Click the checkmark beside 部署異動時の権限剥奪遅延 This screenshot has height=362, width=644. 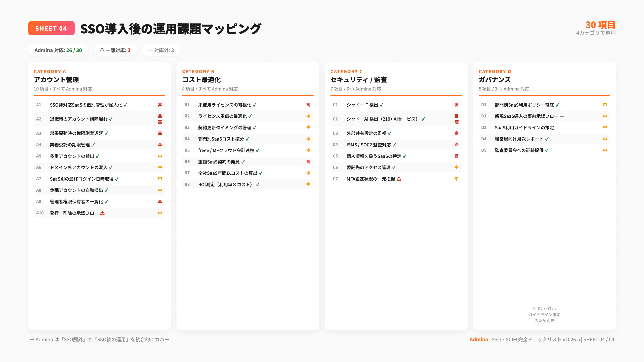(106, 133)
